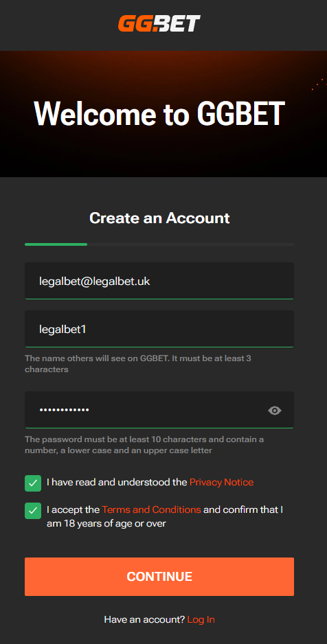Image resolution: width=327 pixels, height=644 pixels.
Task: Click the "18 years of age or over" label
Action: pyautogui.click(x=106, y=524)
